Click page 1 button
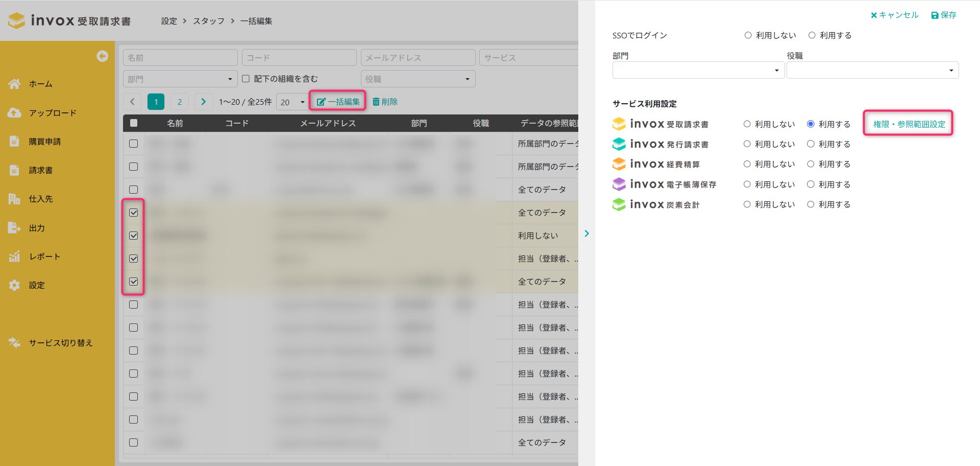Viewport: 980px width, 466px height. (x=156, y=102)
